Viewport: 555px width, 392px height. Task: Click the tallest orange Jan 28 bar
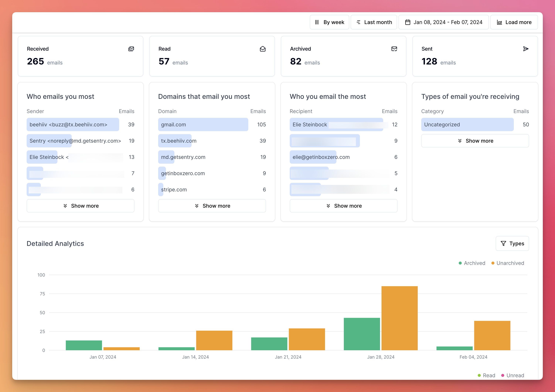399,318
